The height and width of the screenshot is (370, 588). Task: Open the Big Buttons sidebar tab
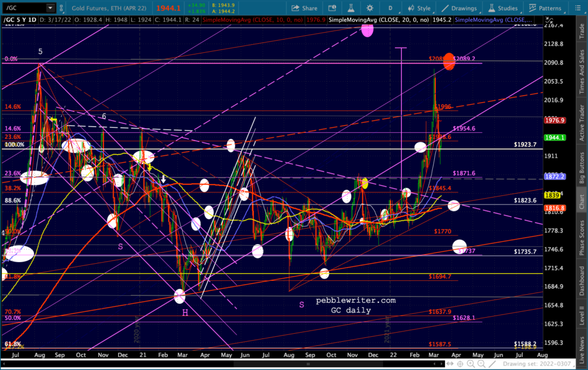[582, 167]
